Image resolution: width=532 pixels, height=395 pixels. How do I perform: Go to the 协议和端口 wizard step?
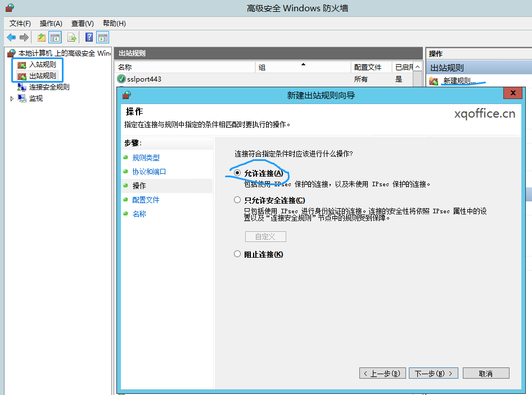click(x=149, y=172)
